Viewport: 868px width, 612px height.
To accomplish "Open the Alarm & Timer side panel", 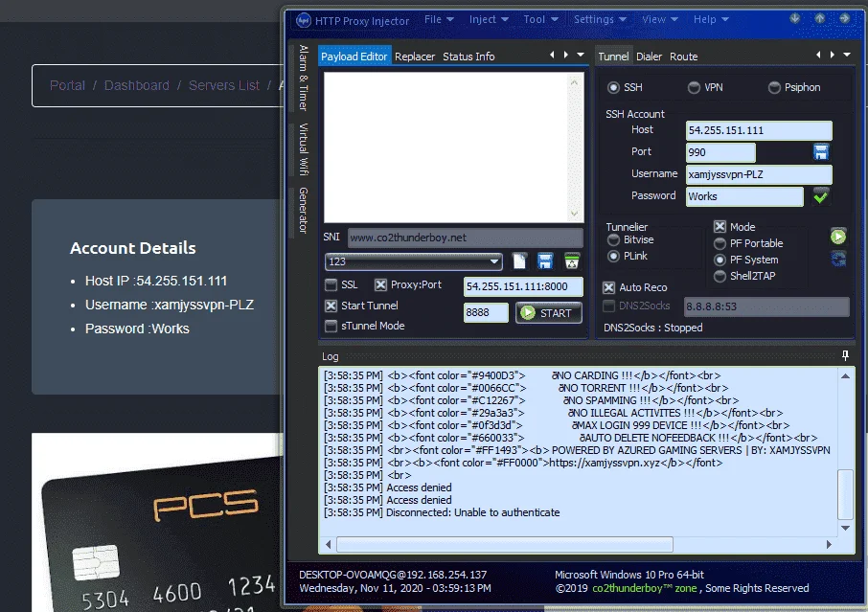I will point(304,78).
